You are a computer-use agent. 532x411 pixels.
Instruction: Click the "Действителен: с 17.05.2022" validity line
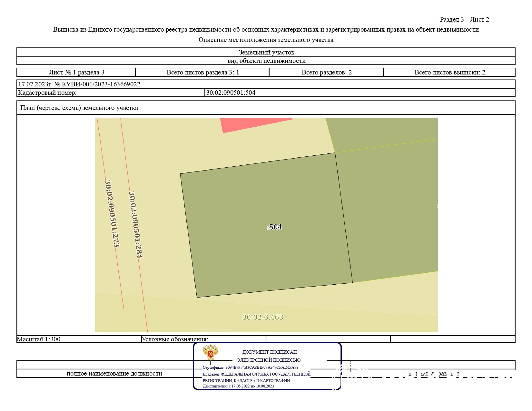238,386
